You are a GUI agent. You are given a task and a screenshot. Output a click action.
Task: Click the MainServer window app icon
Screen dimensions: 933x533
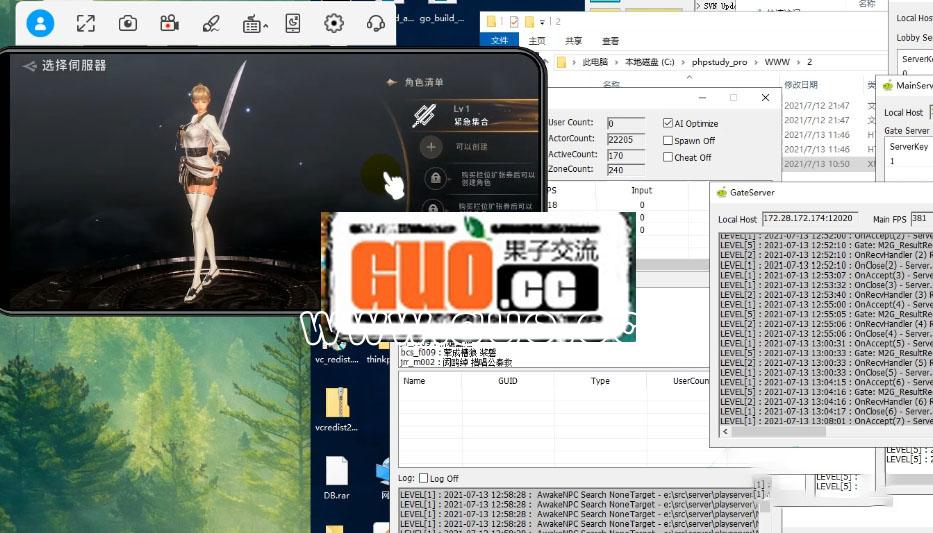[888, 86]
